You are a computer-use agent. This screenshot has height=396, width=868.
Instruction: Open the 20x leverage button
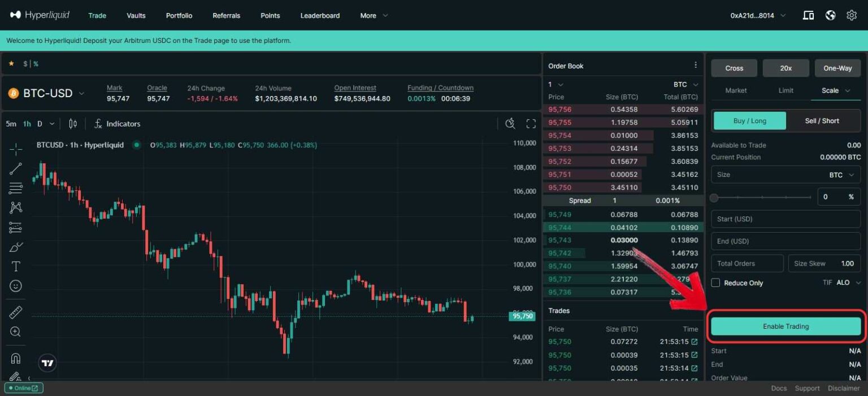click(x=785, y=68)
